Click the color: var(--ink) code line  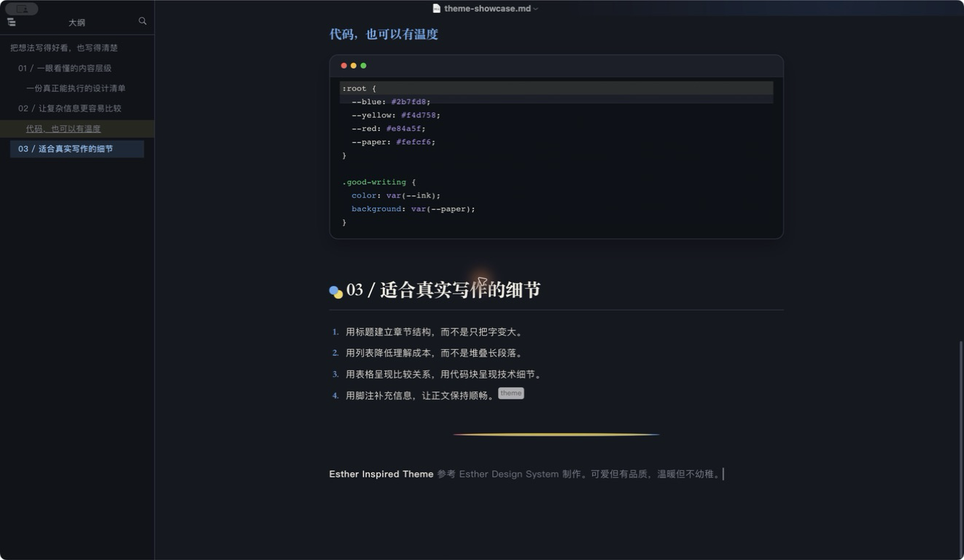(396, 195)
